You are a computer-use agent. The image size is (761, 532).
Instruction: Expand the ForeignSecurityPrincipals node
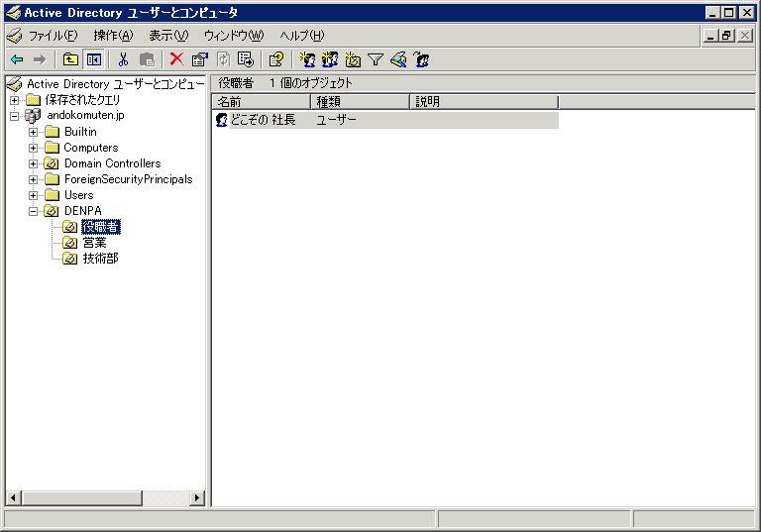tap(33, 179)
